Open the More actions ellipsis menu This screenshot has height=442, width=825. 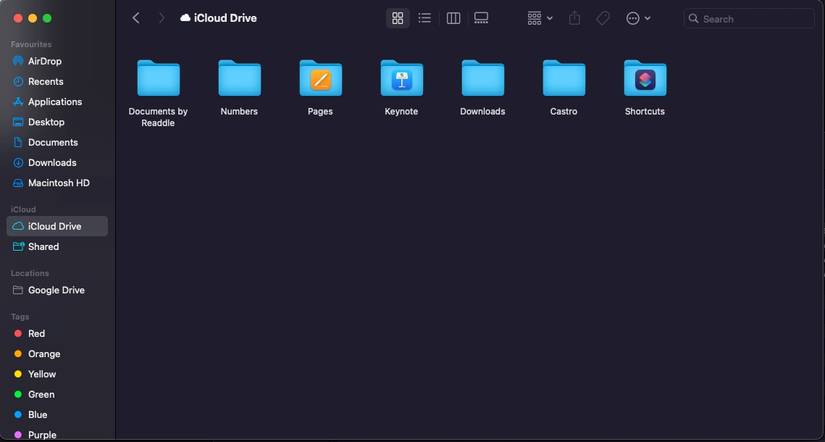point(638,18)
